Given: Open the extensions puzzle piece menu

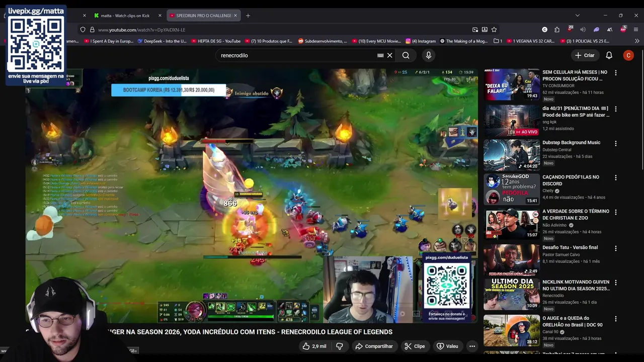Looking at the screenshot, I should point(557,30).
